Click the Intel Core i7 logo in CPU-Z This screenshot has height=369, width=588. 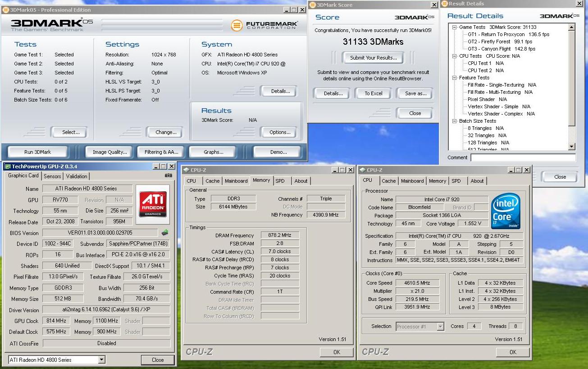506,211
